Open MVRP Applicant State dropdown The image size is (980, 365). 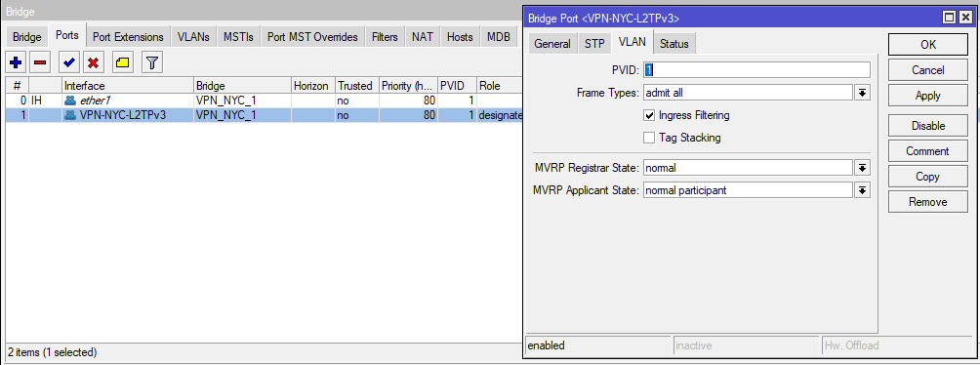863,190
